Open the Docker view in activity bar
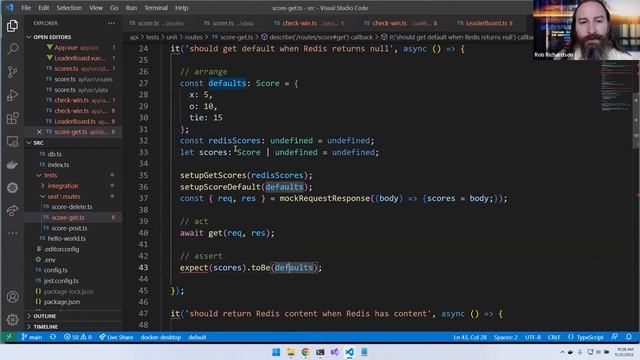The height and width of the screenshot is (360, 640). click(x=12, y=165)
